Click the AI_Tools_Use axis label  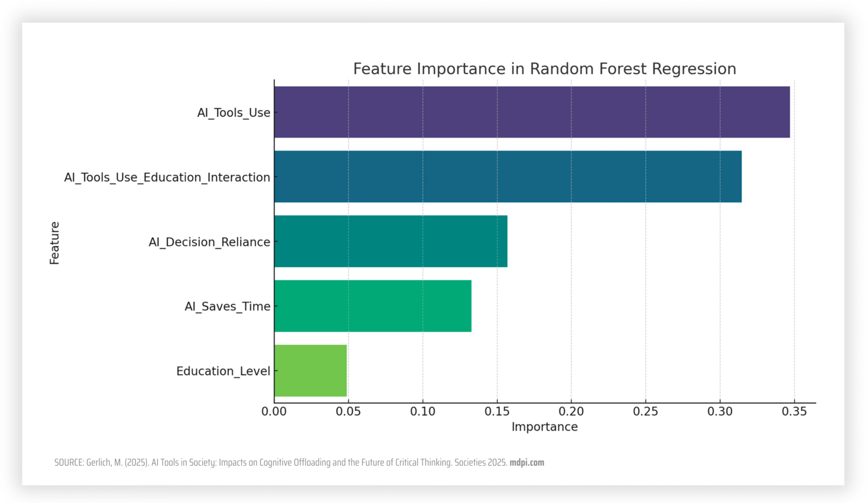pyautogui.click(x=234, y=113)
